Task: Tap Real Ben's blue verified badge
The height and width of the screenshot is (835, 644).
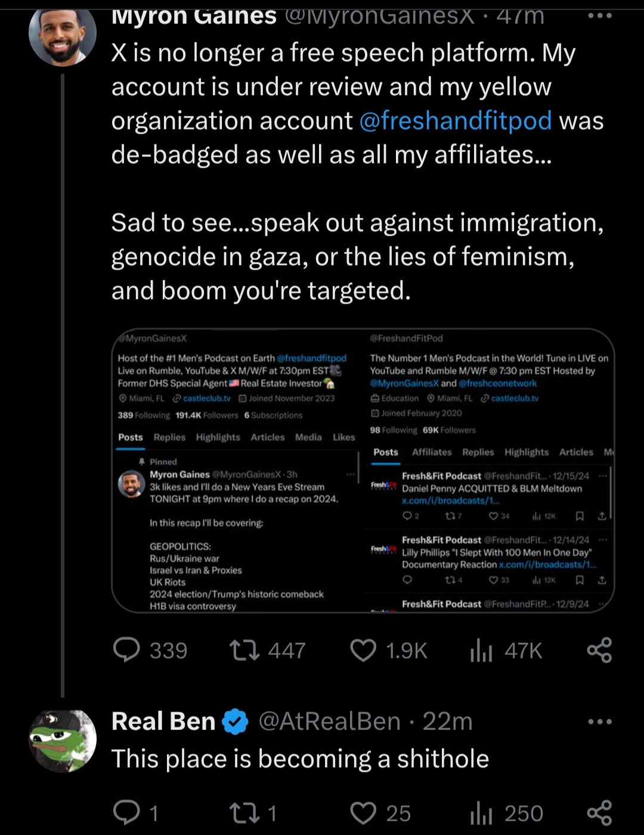Action: point(236,722)
